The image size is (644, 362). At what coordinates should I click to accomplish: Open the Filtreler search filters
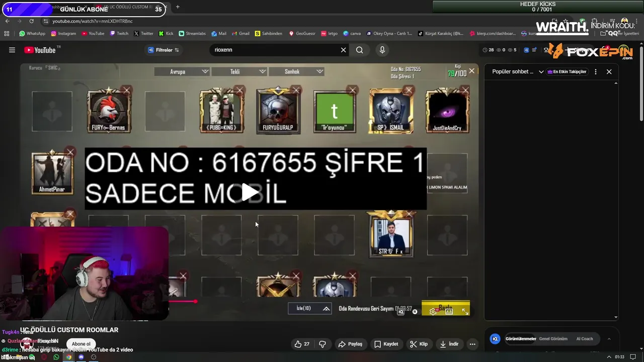click(164, 50)
